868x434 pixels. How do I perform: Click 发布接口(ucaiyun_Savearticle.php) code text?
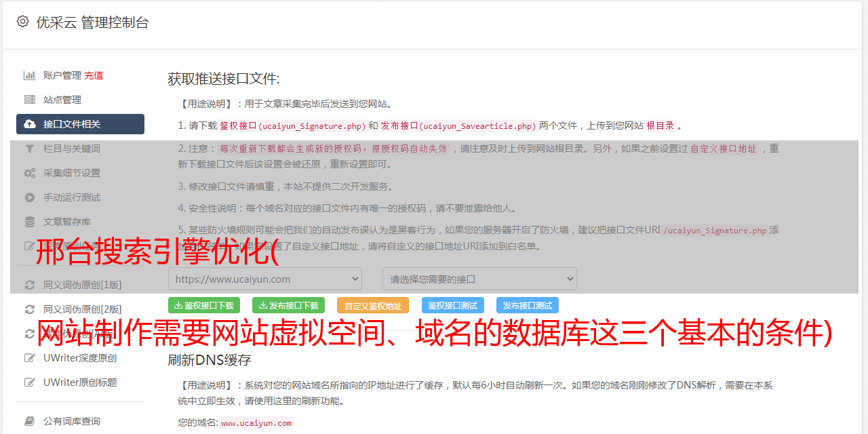(x=458, y=125)
